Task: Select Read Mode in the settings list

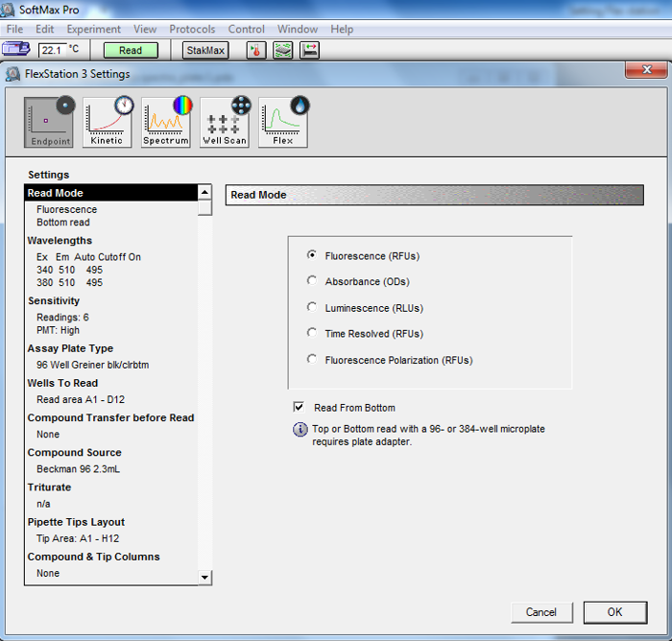Action: (x=111, y=193)
